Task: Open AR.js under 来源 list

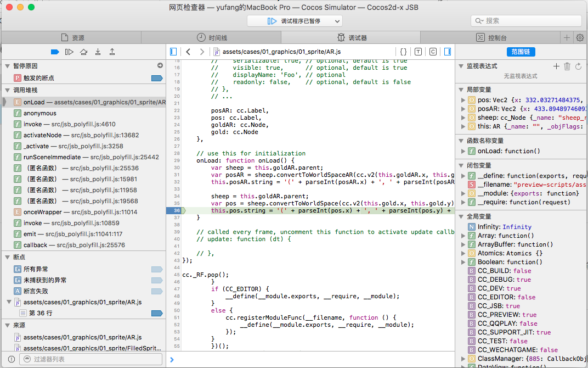Action: [84, 337]
